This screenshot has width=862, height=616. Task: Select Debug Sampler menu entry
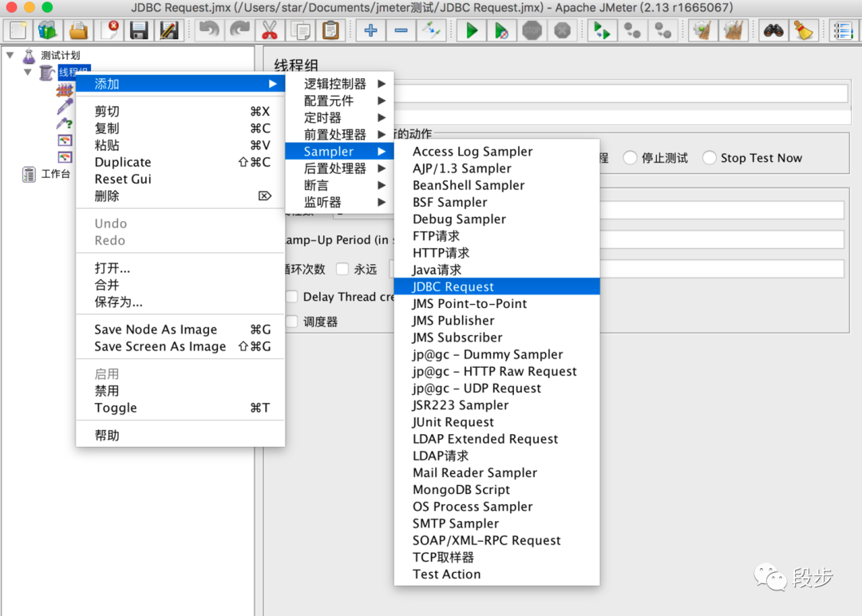point(497,219)
